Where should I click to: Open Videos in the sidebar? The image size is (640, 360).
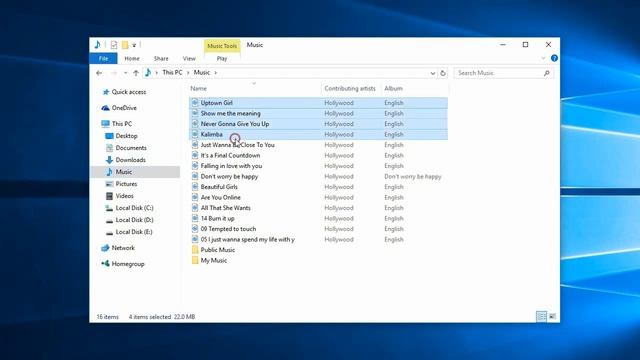pyautogui.click(x=124, y=196)
